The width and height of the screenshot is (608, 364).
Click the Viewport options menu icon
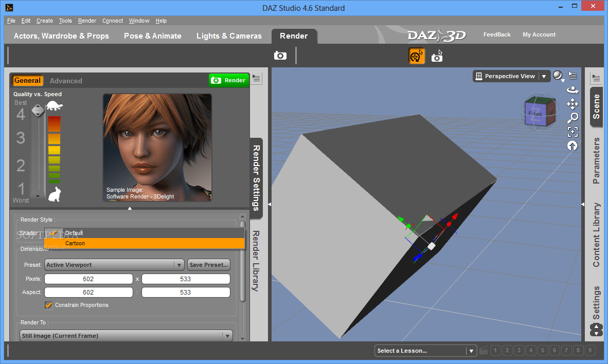point(573,76)
